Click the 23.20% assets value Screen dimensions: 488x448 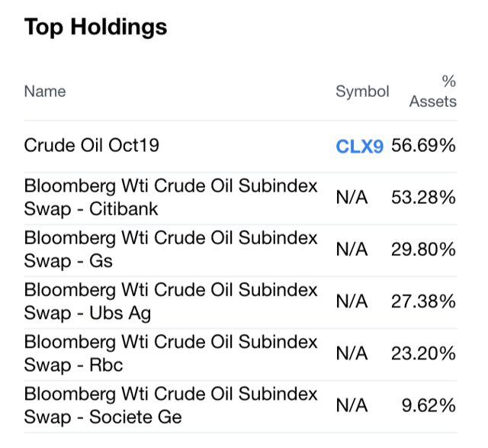[423, 354]
